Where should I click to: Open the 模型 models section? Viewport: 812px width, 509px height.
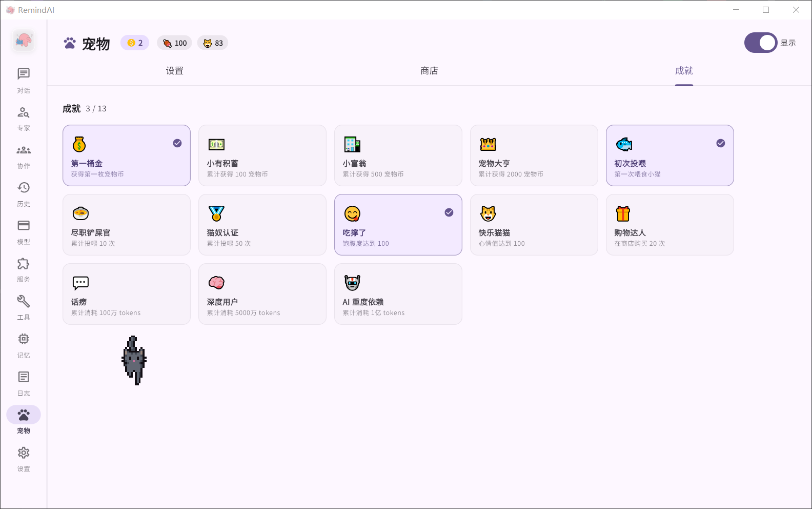point(24,232)
